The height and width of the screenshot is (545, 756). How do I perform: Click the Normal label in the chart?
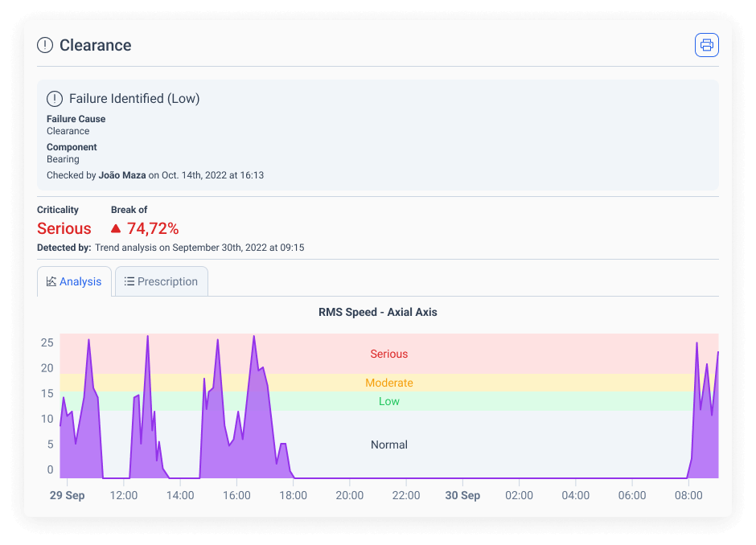[389, 445]
